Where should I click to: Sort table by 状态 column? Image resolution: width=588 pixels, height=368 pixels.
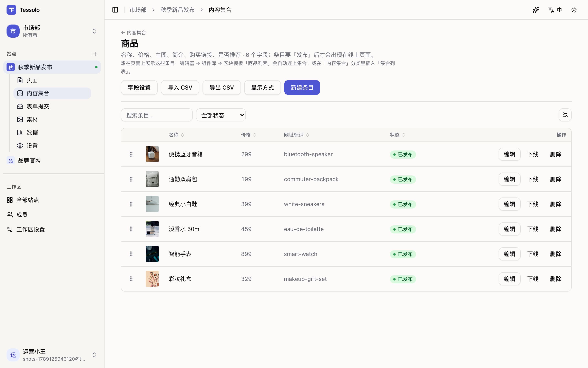pos(398,135)
